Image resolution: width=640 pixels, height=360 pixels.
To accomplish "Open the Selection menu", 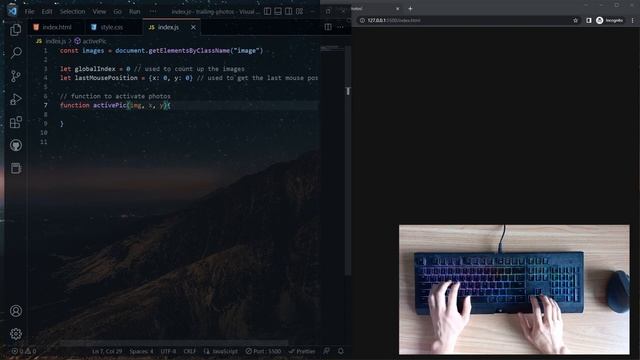I will pyautogui.click(x=72, y=11).
